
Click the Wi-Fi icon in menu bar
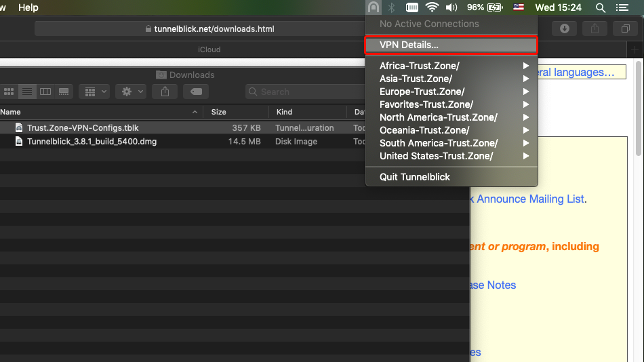(432, 7)
